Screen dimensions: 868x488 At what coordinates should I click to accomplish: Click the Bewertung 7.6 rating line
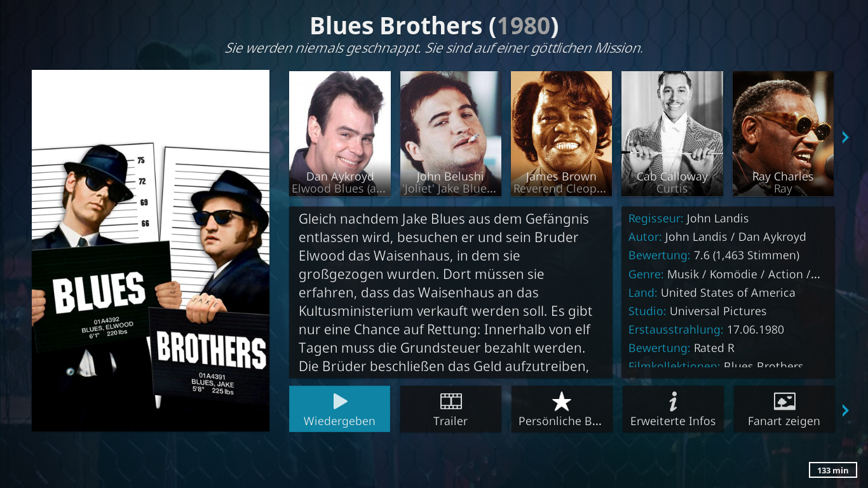pos(714,255)
